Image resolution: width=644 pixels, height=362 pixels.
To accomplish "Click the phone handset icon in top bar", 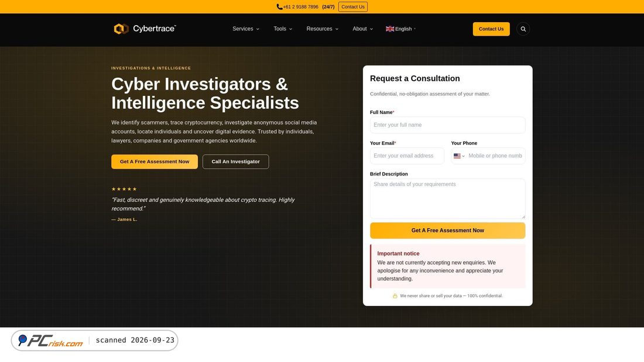I will pyautogui.click(x=279, y=6).
